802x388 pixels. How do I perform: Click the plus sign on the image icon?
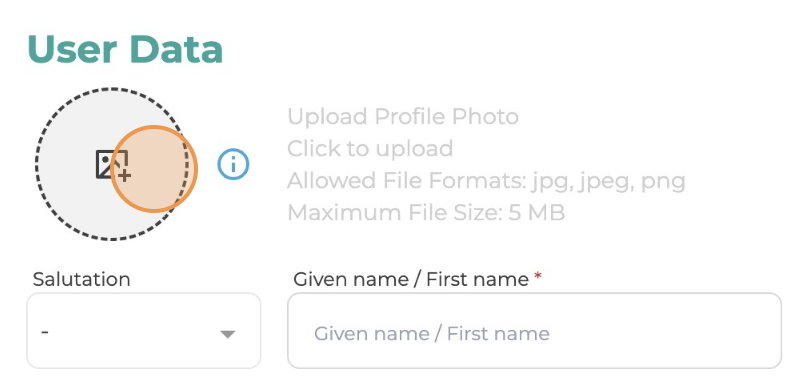pos(125,176)
